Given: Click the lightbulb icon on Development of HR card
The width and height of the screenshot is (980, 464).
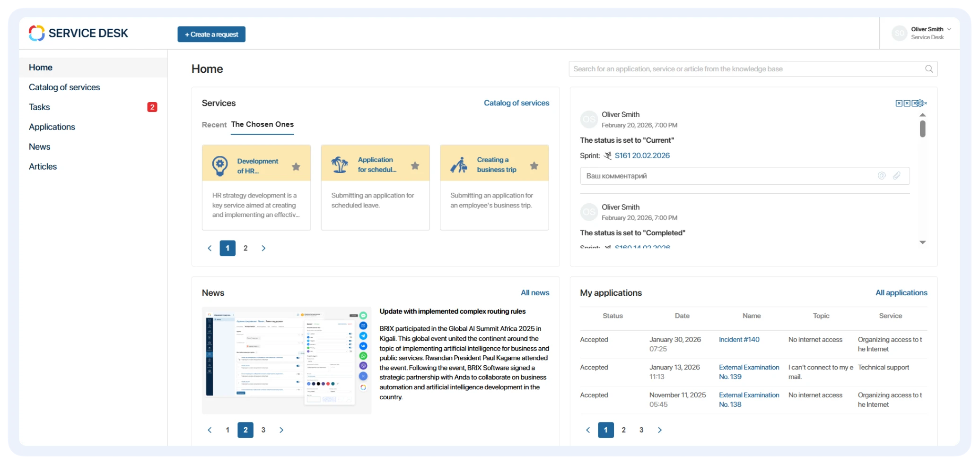Looking at the screenshot, I should click(219, 166).
